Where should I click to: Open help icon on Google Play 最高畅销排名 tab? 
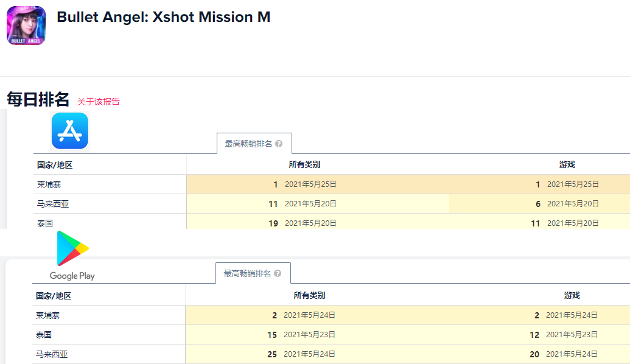(278, 274)
